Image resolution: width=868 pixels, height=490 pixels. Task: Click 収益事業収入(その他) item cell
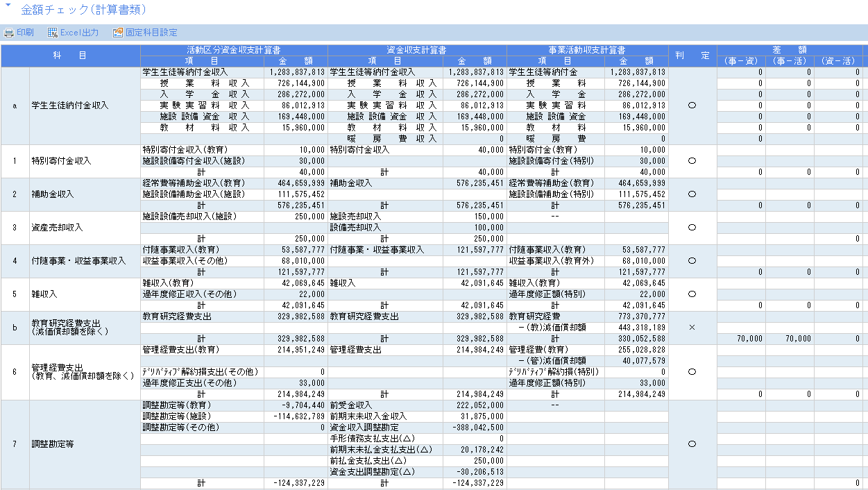coord(202,261)
